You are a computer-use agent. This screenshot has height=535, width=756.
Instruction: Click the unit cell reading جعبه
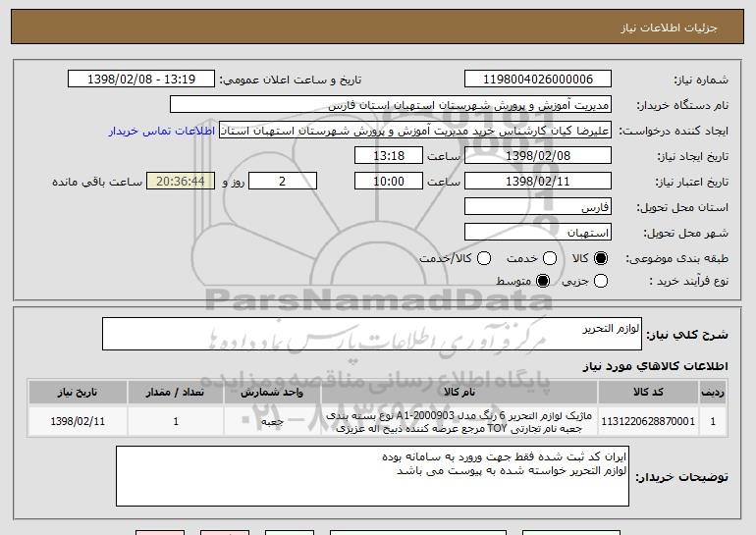(272, 422)
